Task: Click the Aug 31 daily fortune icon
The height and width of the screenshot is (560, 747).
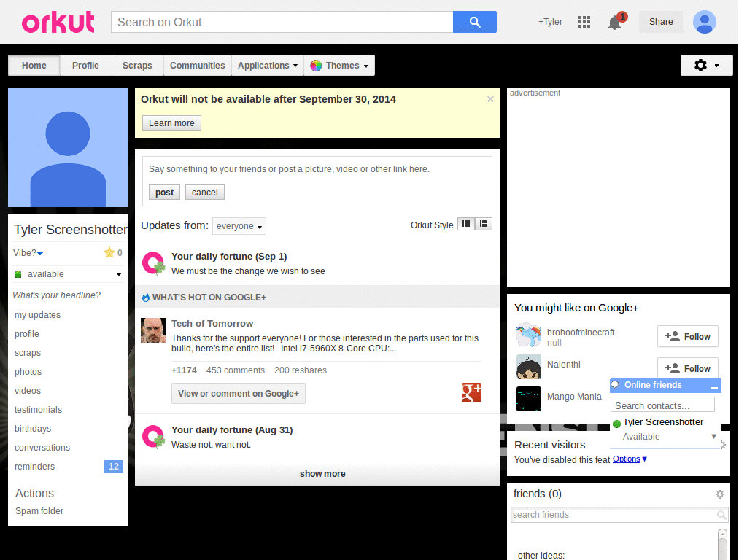Action: click(x=153, y=437)
